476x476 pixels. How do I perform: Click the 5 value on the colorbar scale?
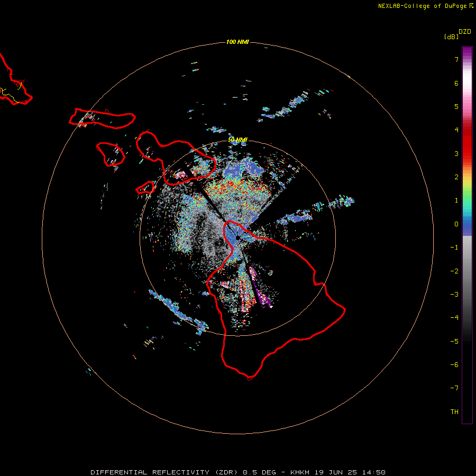(x=456, y=106)
